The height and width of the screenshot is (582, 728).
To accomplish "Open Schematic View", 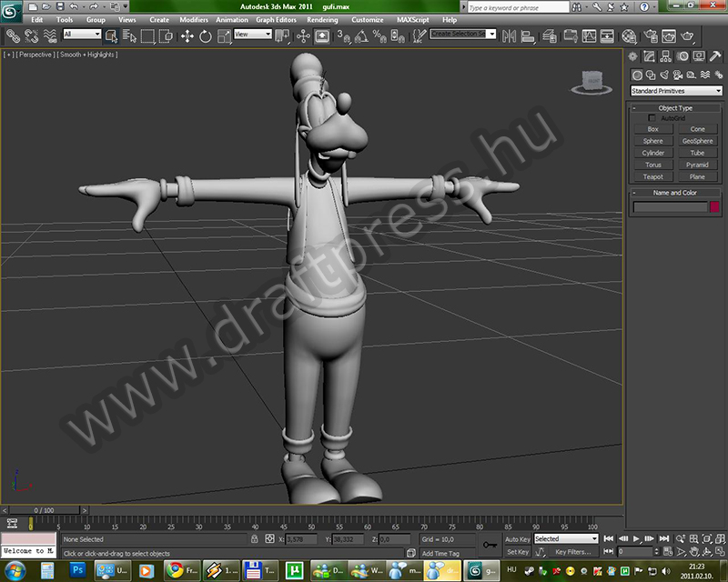I will (607, 35).
